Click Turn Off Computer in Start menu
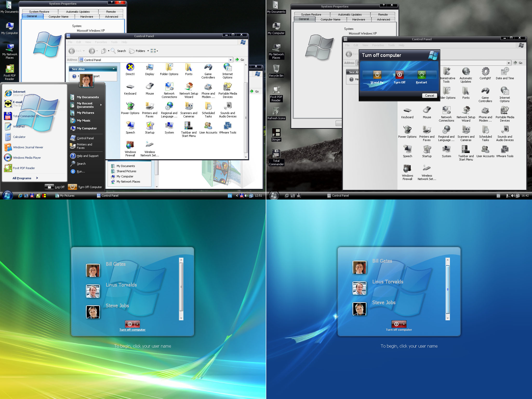The height and width of the screenshot is (399, 532). pos(85,187)
